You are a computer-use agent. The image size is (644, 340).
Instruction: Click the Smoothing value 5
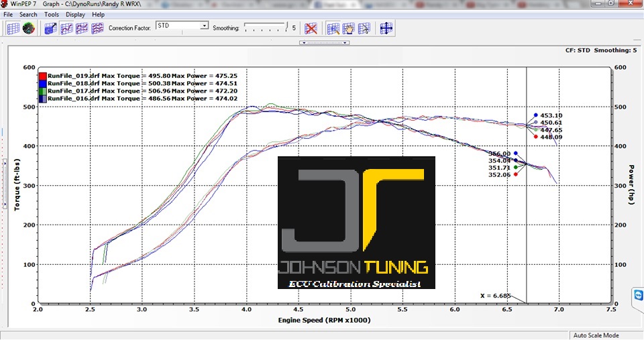pos(294,28)
